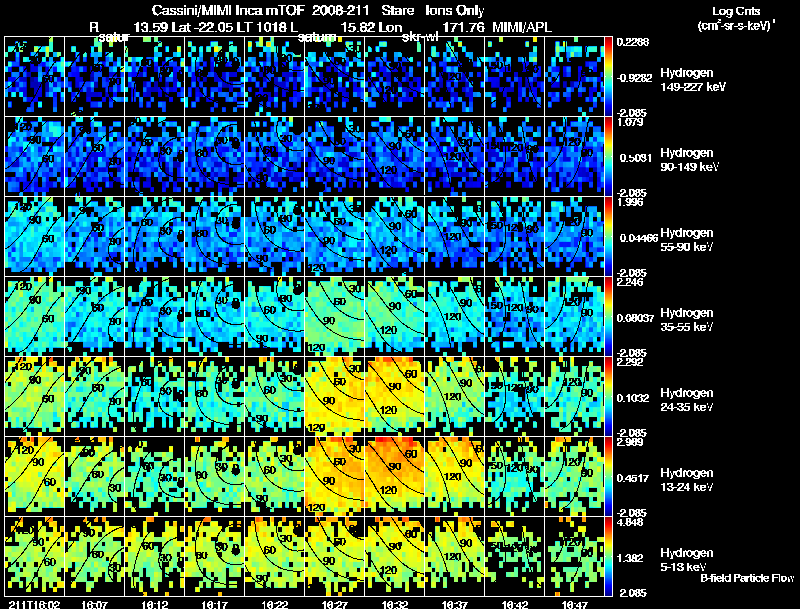Image resolution: width=800 pixels, height=609 pixels.
Task: Click the colorbar value 2.292
Action: 630,362
